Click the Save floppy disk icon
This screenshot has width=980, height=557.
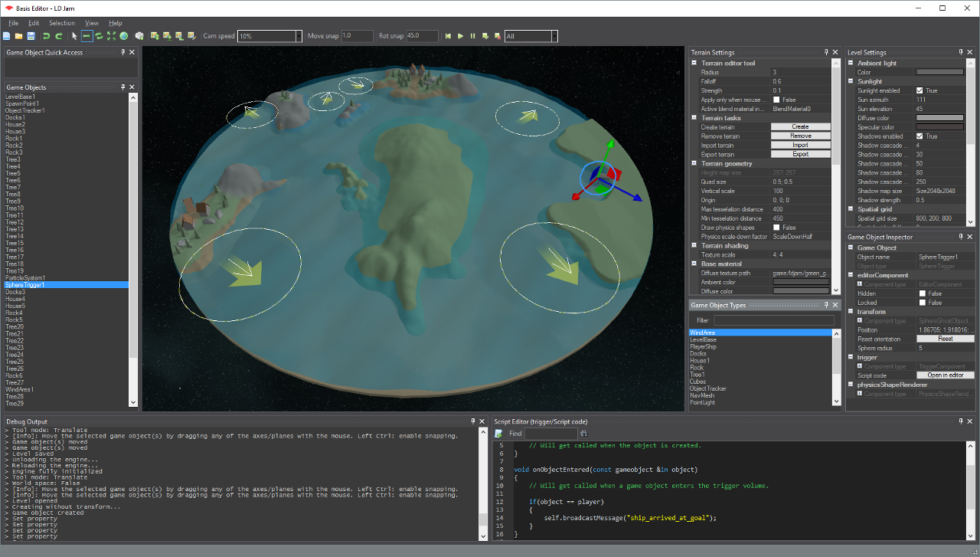(x=31, y=36)
